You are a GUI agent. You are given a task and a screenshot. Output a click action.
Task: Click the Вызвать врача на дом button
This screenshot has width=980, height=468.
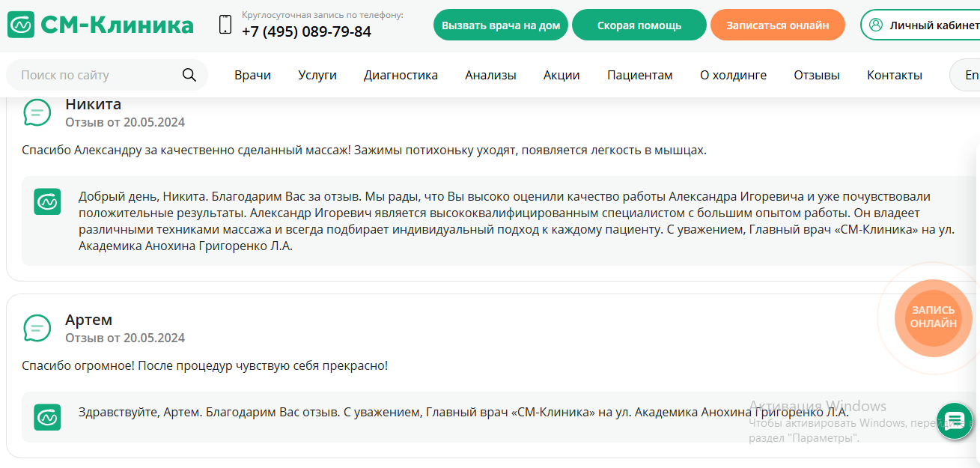coord(500,24)
